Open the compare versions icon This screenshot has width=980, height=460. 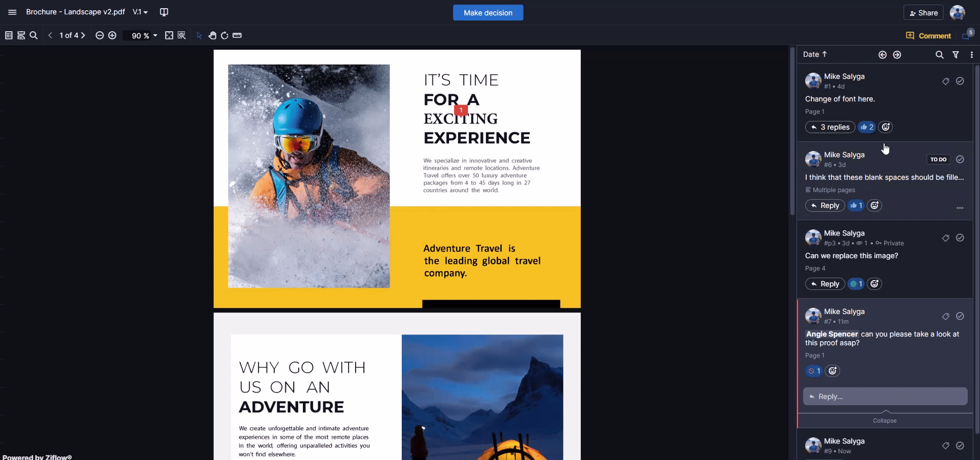[x=164, y=12]
